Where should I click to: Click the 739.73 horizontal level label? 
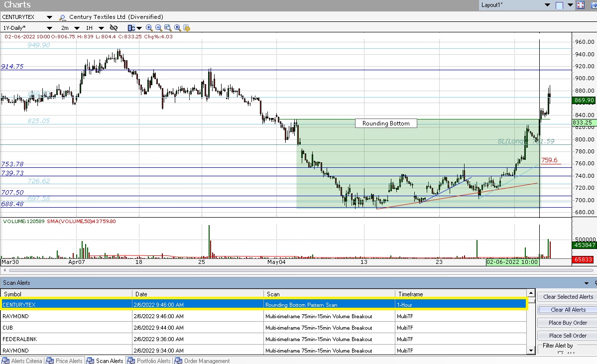pos(12,173)
